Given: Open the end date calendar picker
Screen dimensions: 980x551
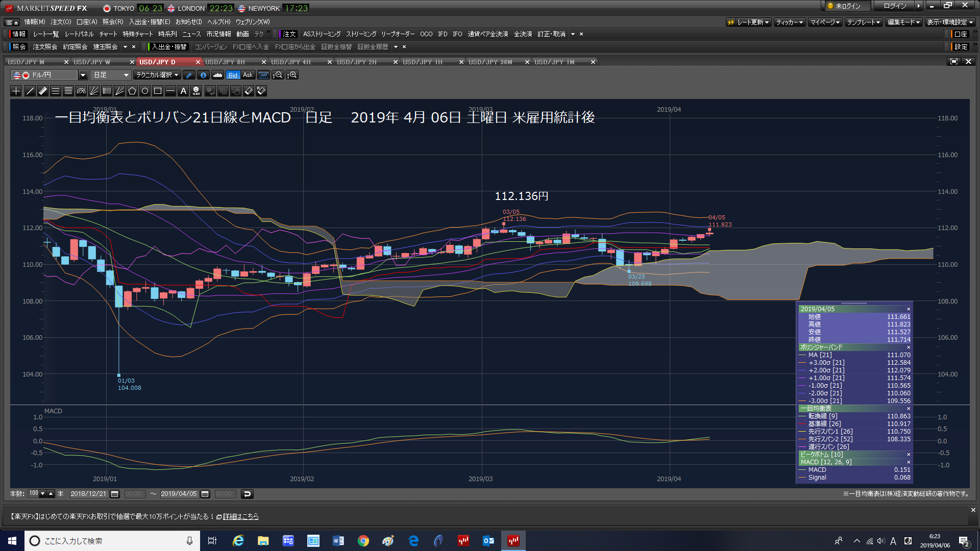Looking at the screenshot, I should coord(205,494).
